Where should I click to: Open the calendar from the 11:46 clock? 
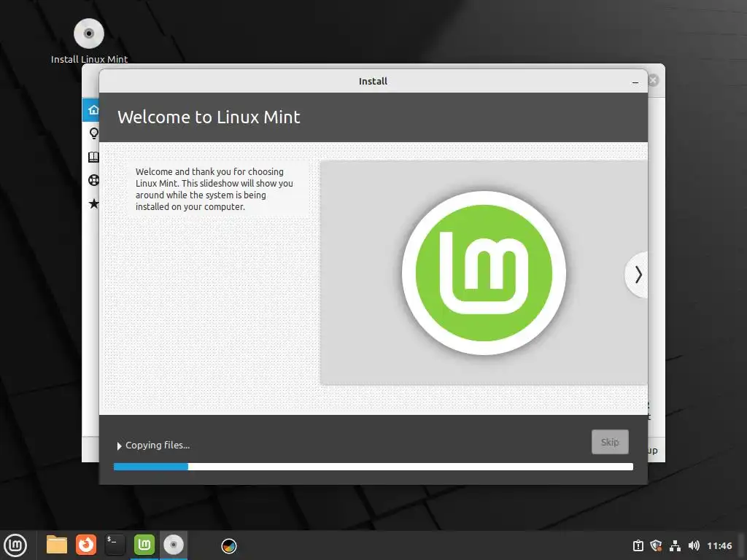(x=719, y=545)
